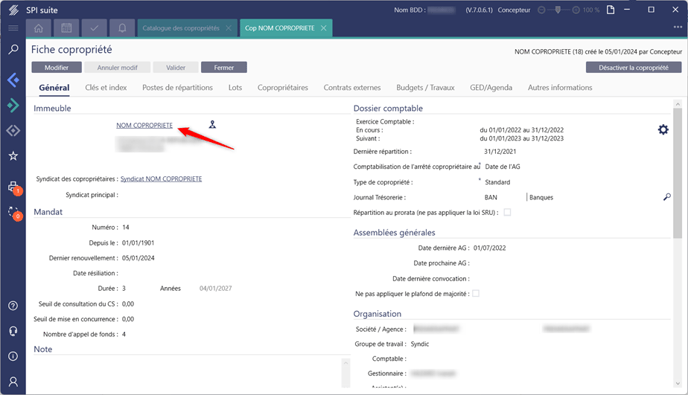This screenshot has height=395, width=688.
Task: Open the Autres informations tab
Action: click(x=560, y=87)
